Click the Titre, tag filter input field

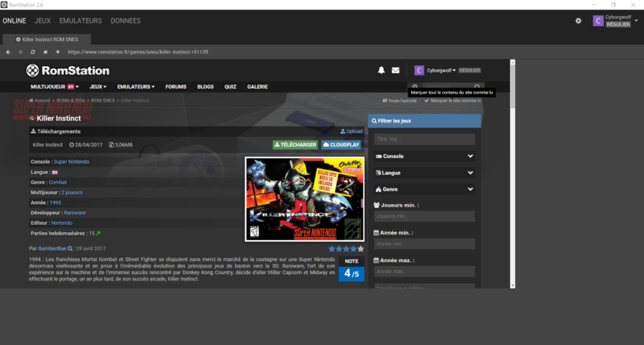click(424, 139)
